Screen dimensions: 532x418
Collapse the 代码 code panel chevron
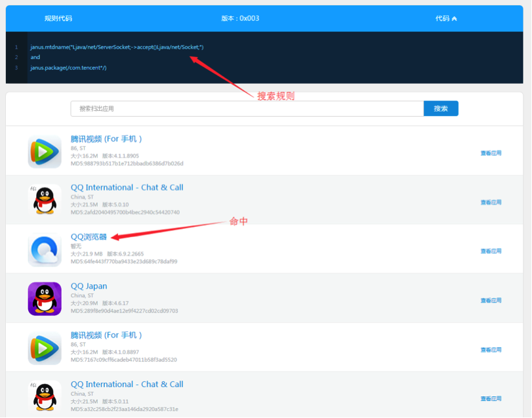[x=454, y=18]
